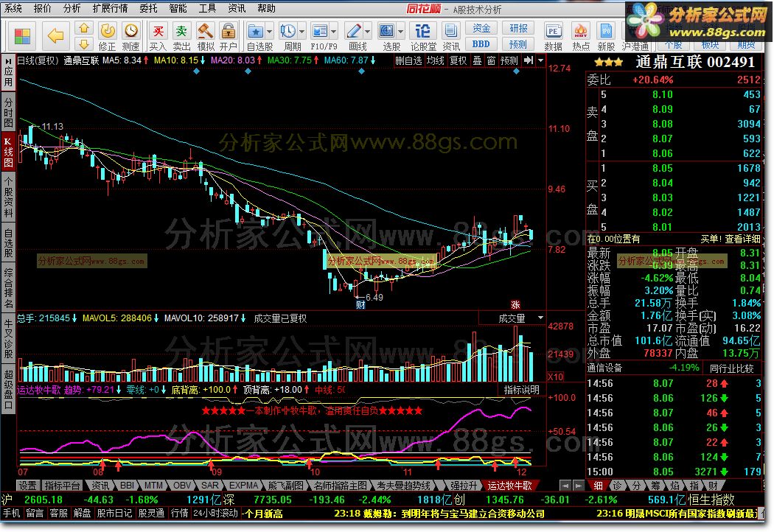
Task: Click the 热点 HOT flame icon
Action: 581,31
